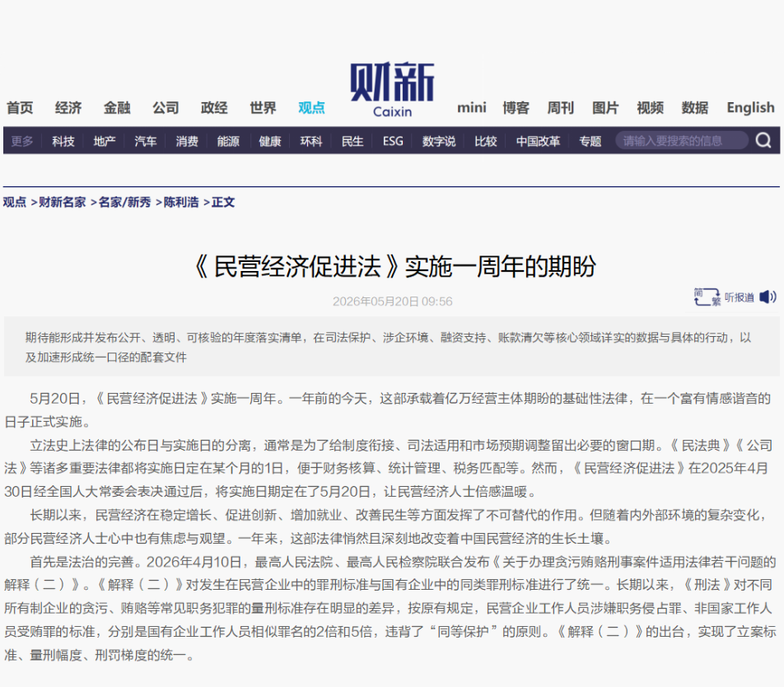Click the 财新名家 breadcrumb link

coord(63,202)
